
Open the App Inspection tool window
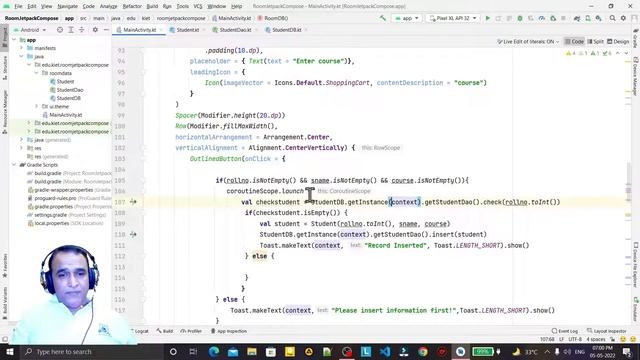click(x=229, y=331)
